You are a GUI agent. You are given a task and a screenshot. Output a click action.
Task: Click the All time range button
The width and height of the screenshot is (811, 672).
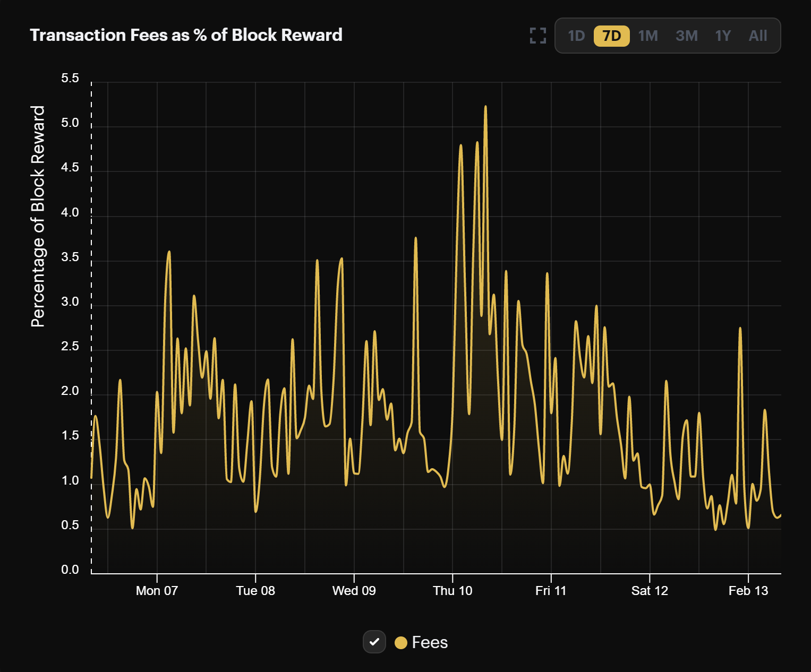pyautogui.click(x=758, y=36)
